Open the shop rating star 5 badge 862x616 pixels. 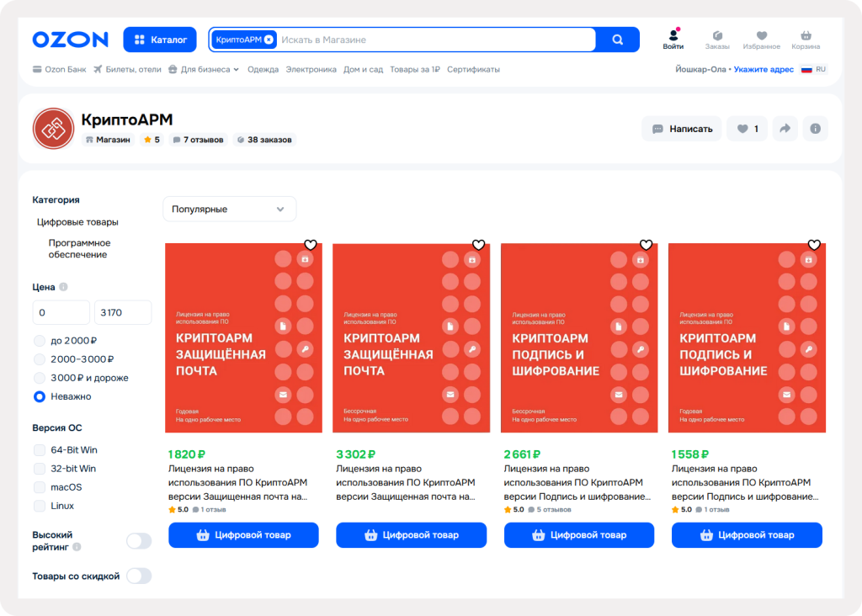152,140
